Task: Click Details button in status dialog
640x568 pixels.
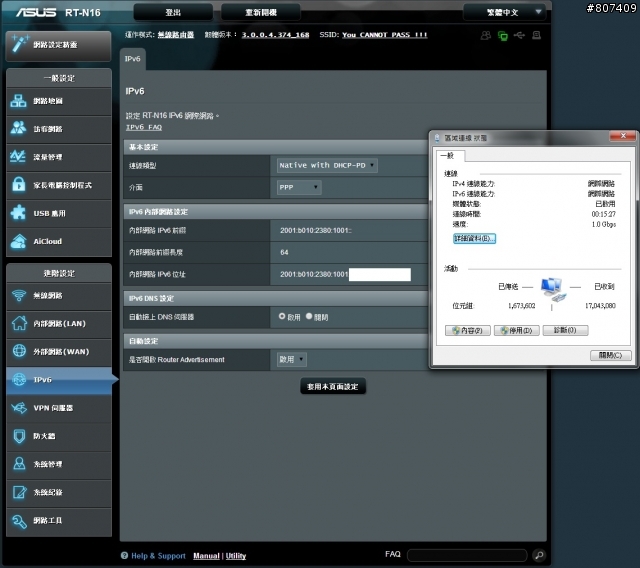Action: click(x=474, y=238)
